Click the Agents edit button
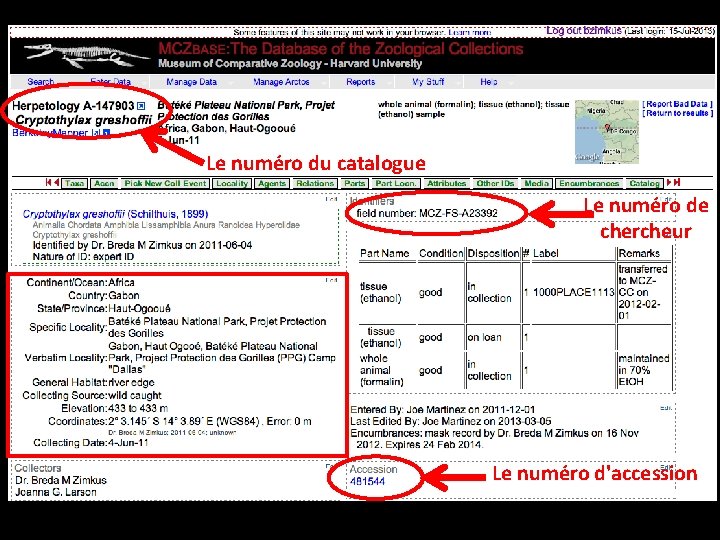Image resolution: width=720 pixels, height=540 pixels. pos(272,184)
